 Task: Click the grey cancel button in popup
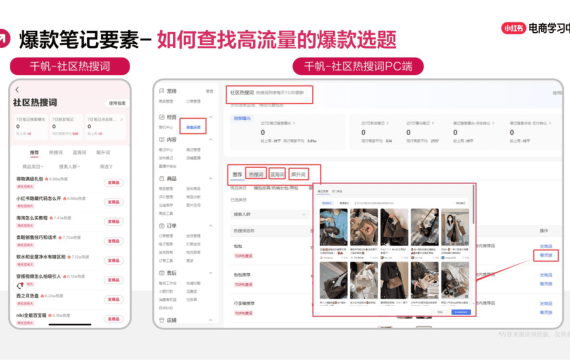point(440,312)
